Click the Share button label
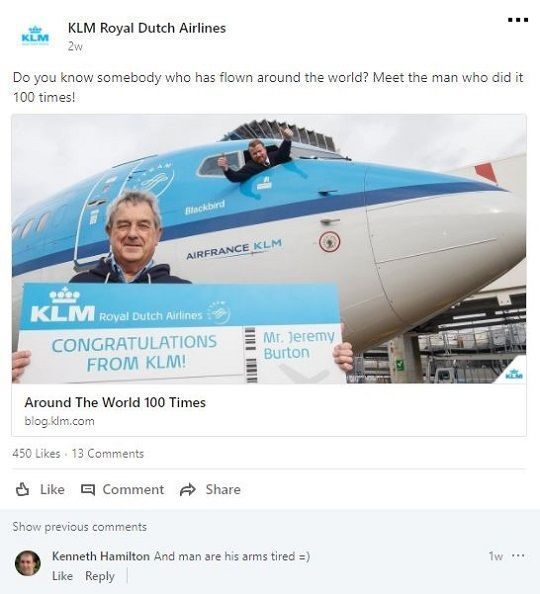540x594 pixels. (x=223, y=489)
